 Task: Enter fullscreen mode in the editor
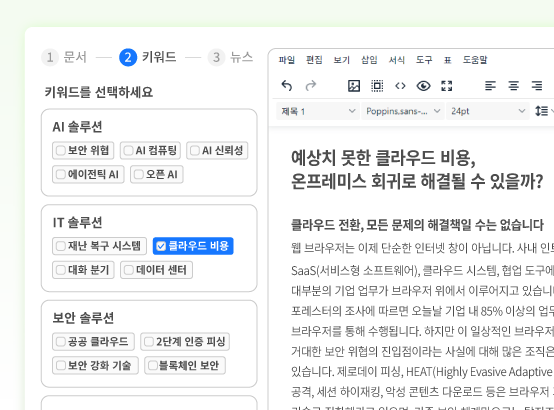(447, 86)
